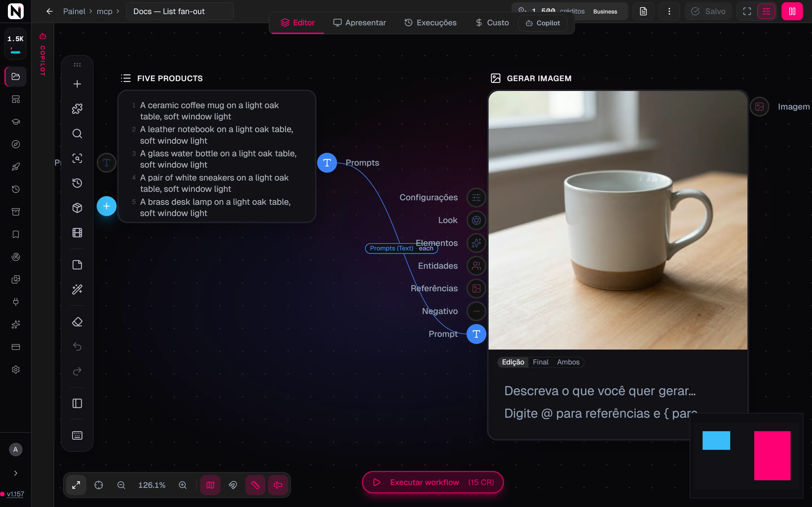This screenshot has height=507, width=812.
Task: Toggle the minimap button in bottom bar
Action: click(x=210, y=485)
